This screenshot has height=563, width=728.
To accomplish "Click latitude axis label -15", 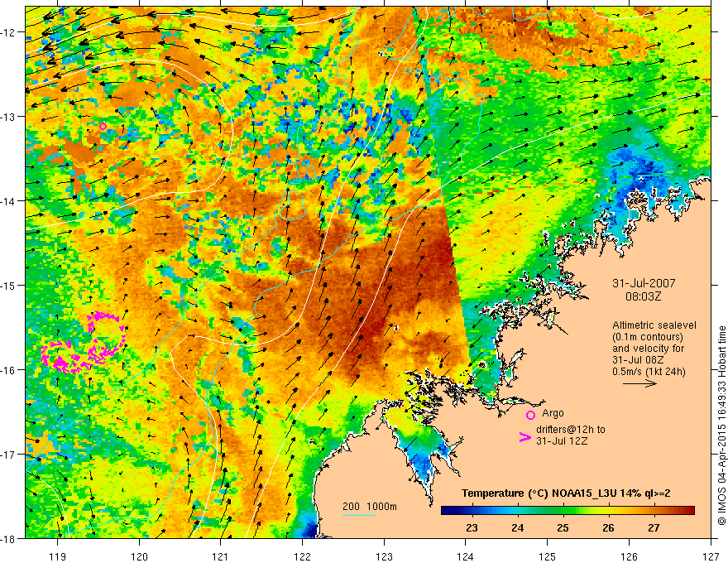I will point(9,285).
